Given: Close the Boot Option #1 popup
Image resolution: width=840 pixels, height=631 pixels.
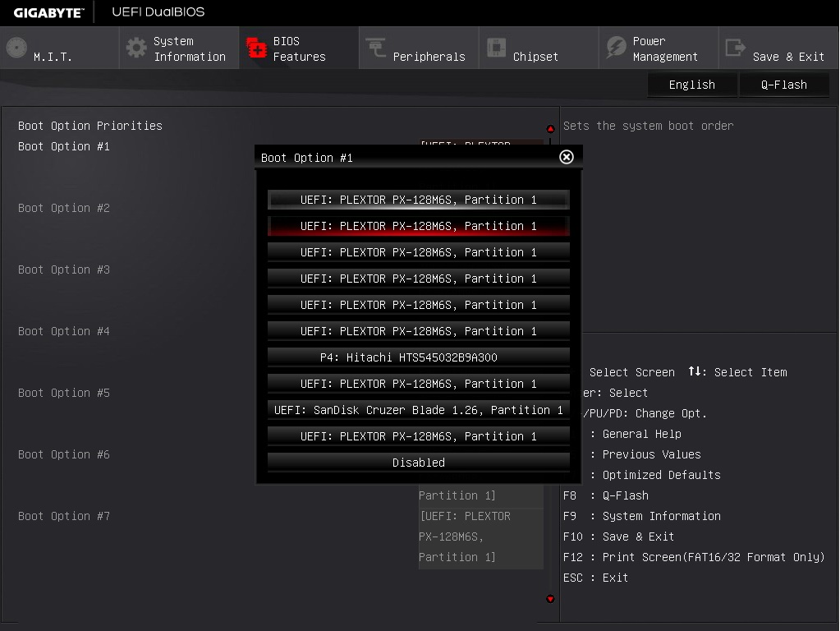Looking at the screenshot, I should (x=567, y=157).
